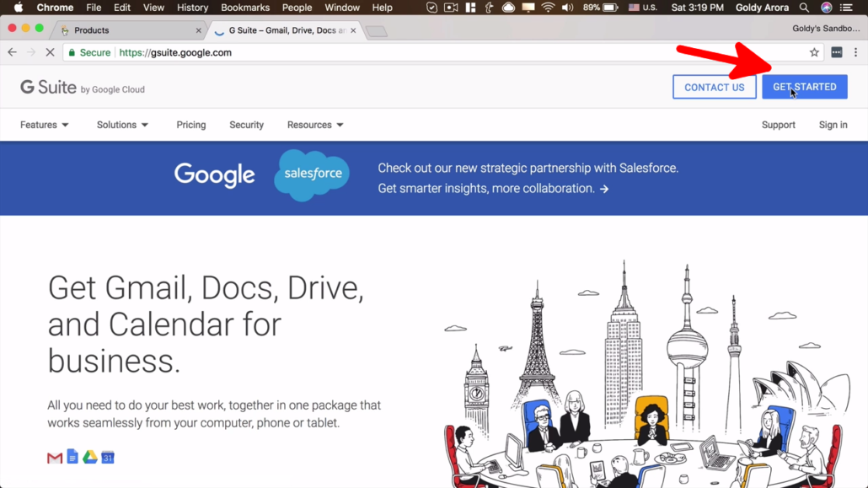Open the People menu
The width and height of the screenshot is (868, 488).
pos(297,8)
